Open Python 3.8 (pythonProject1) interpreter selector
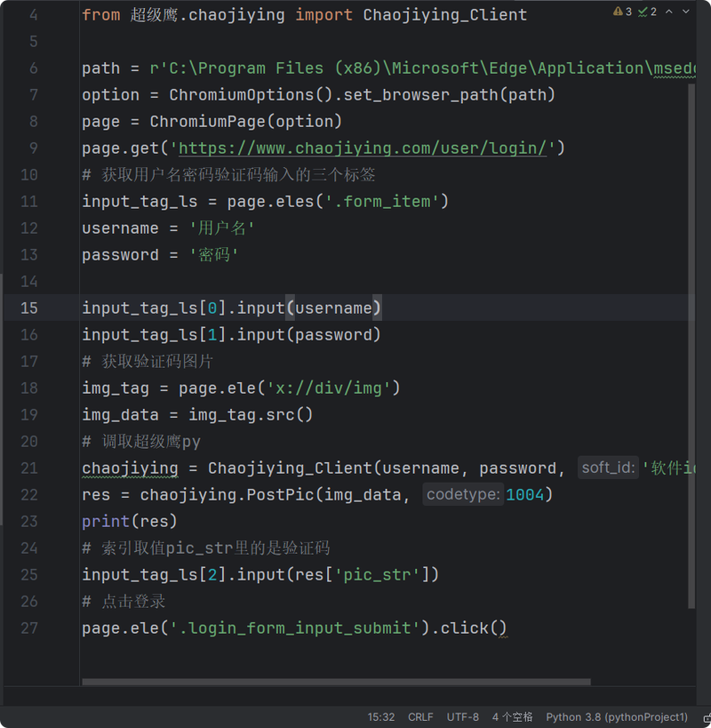Image resolution: width=711 pixels, height=728 pixels. pyautogui.click(x=617, y=716)
